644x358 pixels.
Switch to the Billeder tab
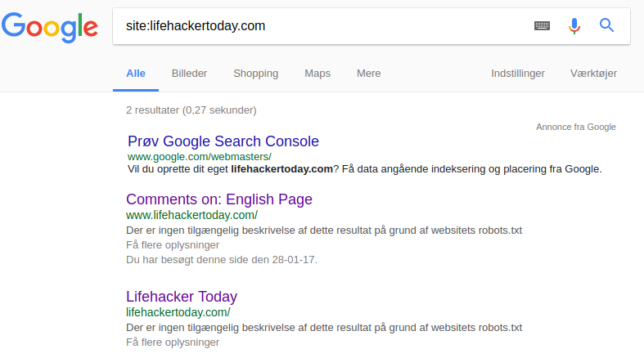(x=189, y=74)
